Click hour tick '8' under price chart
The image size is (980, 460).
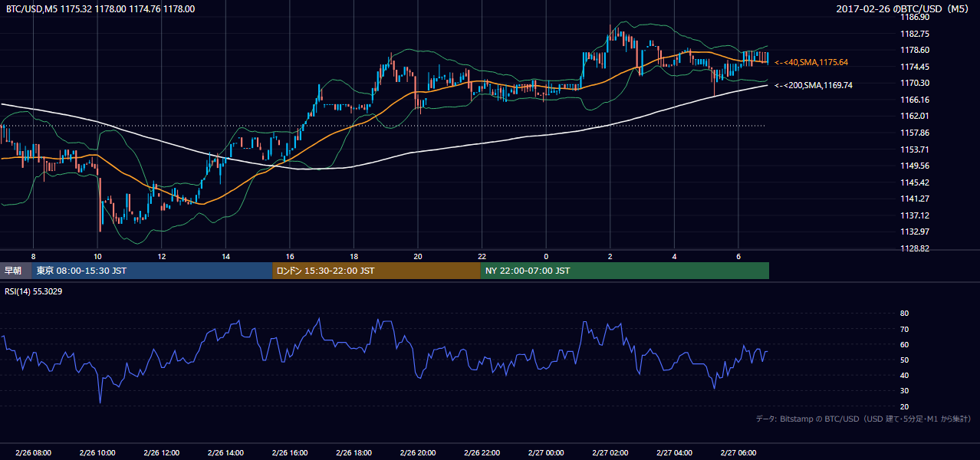[x=33, y=256]
